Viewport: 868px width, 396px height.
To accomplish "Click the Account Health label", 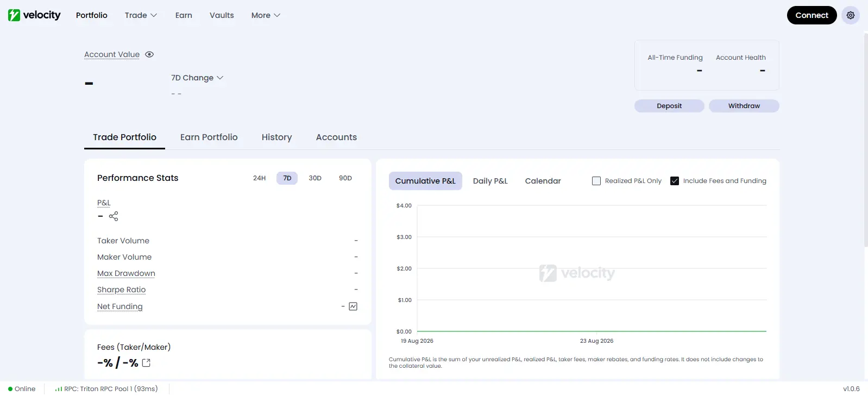I will (741, 58).
